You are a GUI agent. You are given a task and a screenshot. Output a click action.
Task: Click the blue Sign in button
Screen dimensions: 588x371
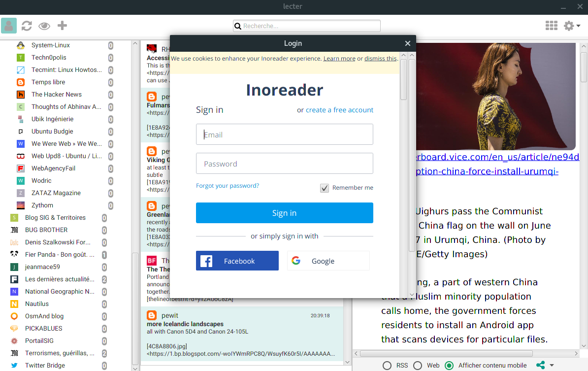pyautogui.click(x=285, y=213)
